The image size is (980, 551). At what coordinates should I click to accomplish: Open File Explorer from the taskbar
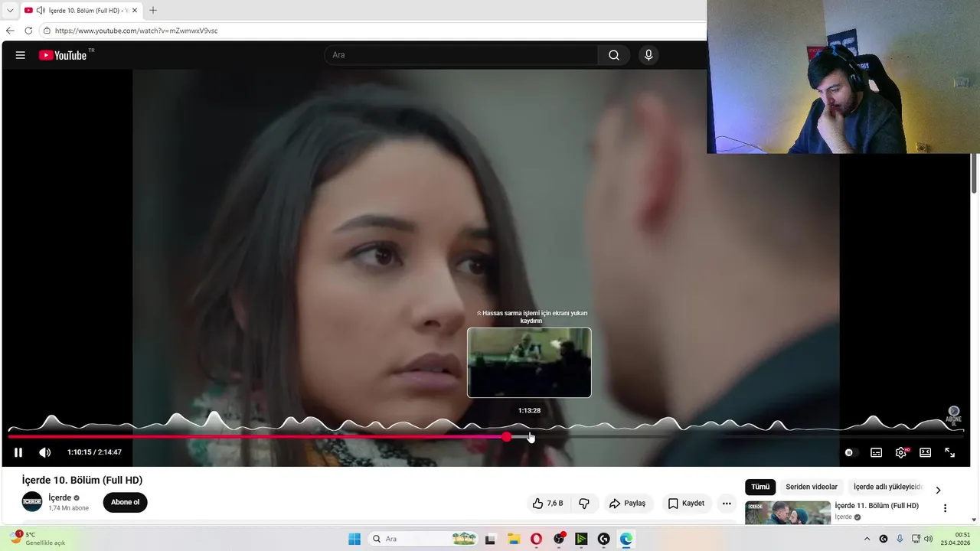[514, 539]
